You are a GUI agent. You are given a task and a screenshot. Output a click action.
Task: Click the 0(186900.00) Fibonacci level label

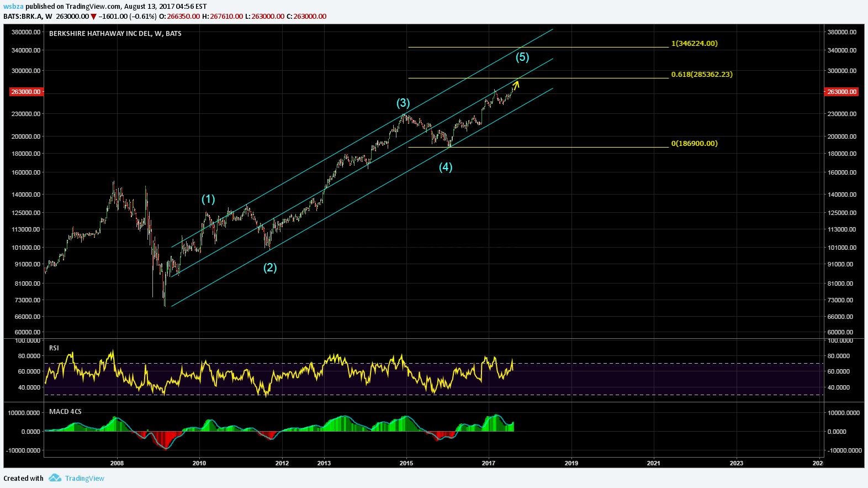694,143
